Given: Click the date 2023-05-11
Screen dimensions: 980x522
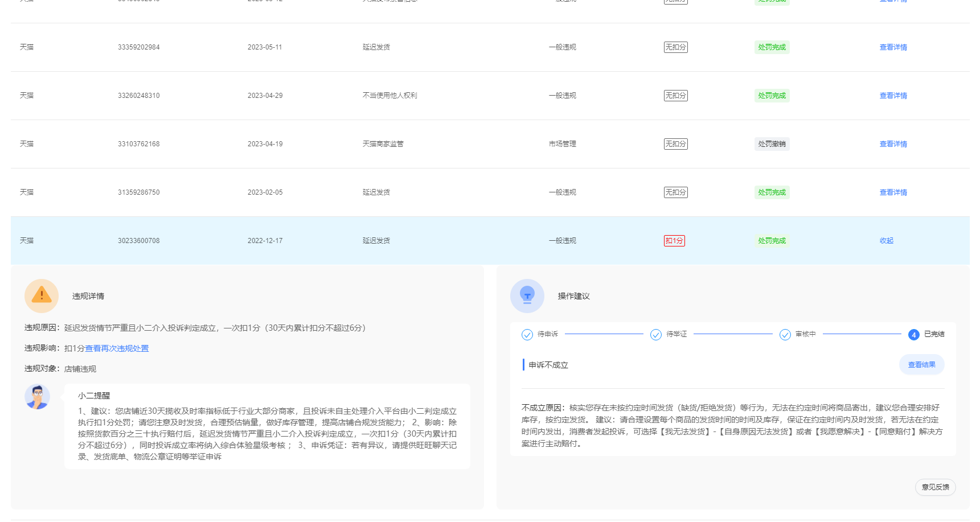Looking at the screenshot, I should point(265,47).
